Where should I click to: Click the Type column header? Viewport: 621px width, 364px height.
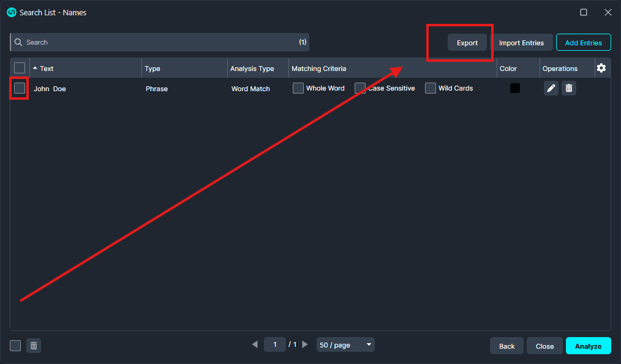(152, 69)
